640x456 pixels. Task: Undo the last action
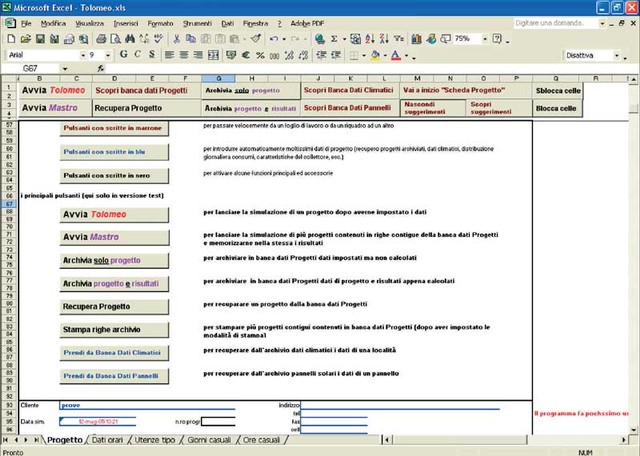click(x=273, y=39)
